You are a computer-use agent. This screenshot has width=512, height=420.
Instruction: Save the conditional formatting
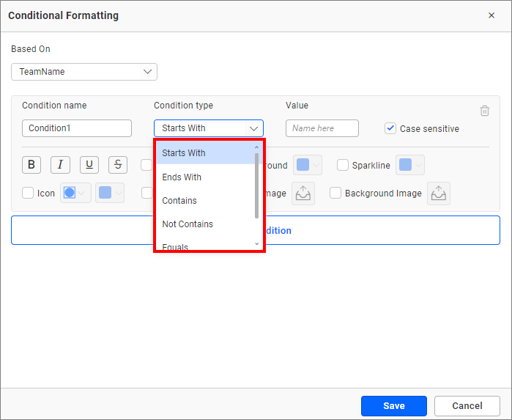coord(393,406)
